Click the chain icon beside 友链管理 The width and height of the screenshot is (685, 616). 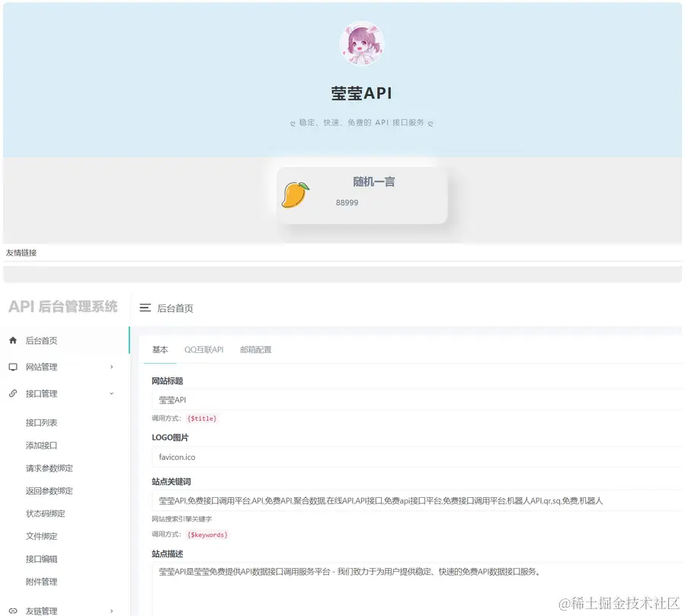(x=13, y=611)
